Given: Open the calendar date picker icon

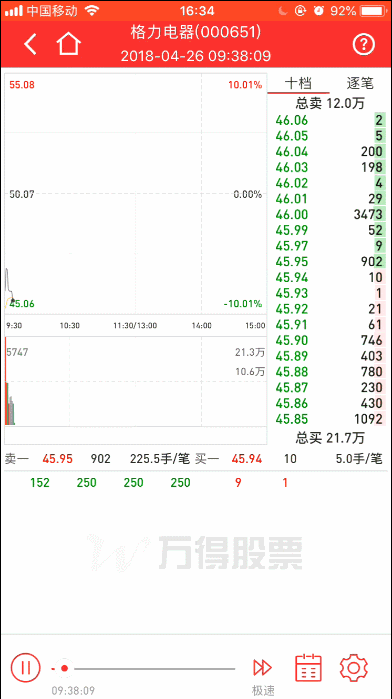Looking at the screenshot, I should pos(309,667).
